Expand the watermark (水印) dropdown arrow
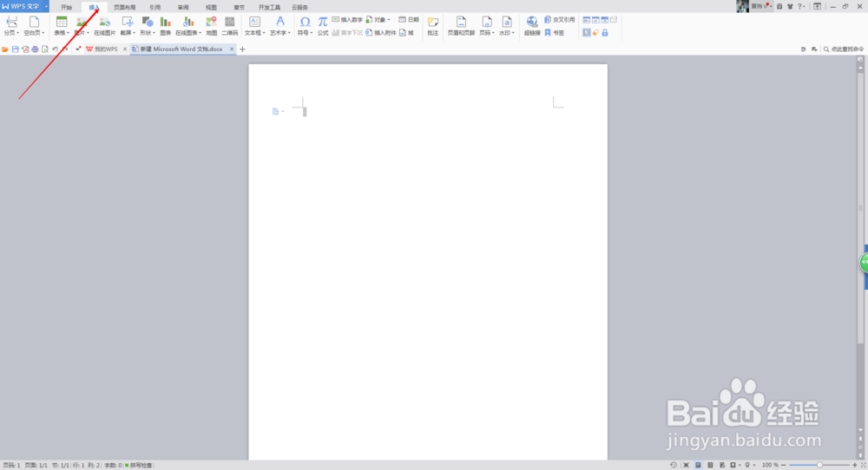 pos(513,33)
